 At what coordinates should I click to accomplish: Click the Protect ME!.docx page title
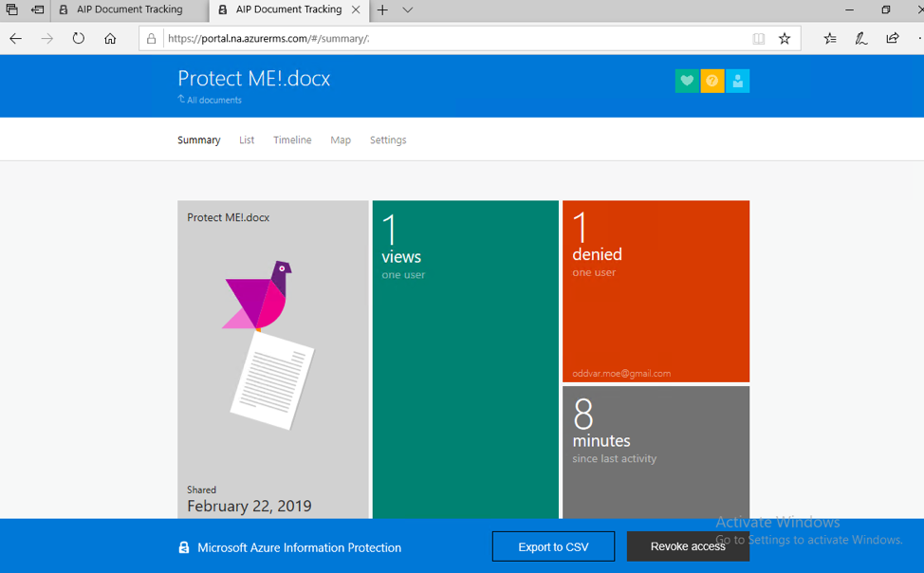pos(254,79)
